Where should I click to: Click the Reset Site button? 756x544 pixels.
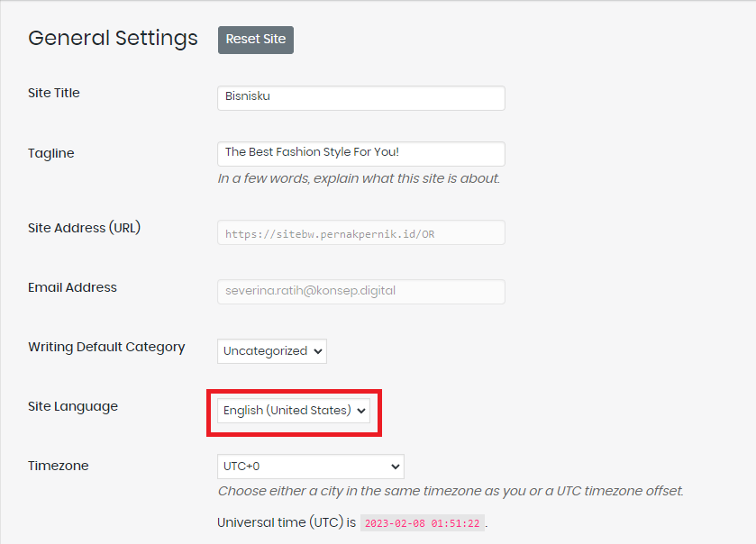pyautogui.click(x=255, y=40)
